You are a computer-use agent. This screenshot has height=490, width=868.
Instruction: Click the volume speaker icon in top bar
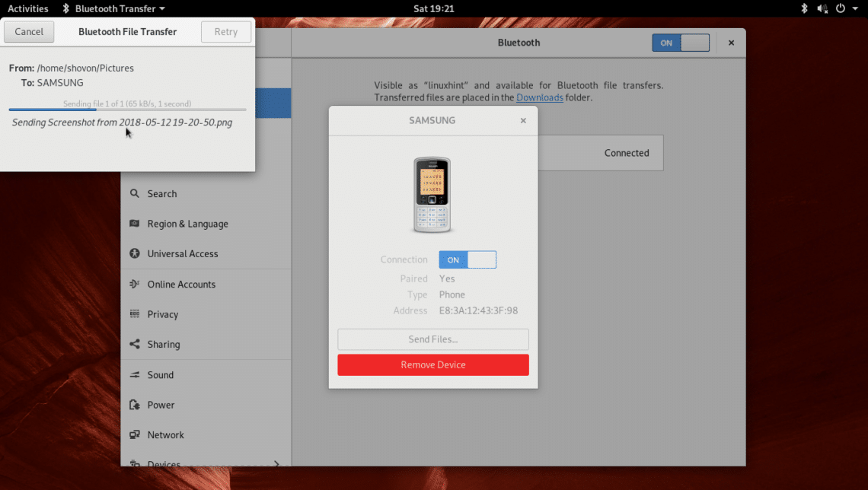[x=822, y=8]
